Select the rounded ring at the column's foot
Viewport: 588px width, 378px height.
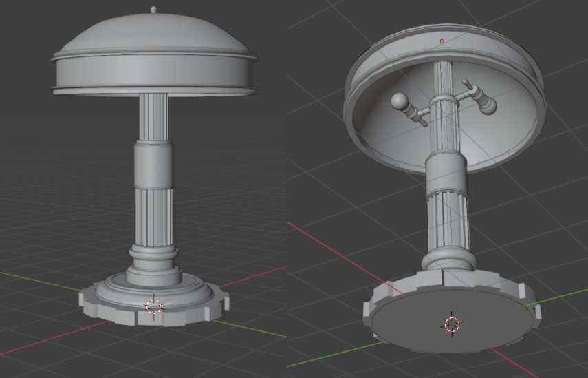(x=153, y=260)
